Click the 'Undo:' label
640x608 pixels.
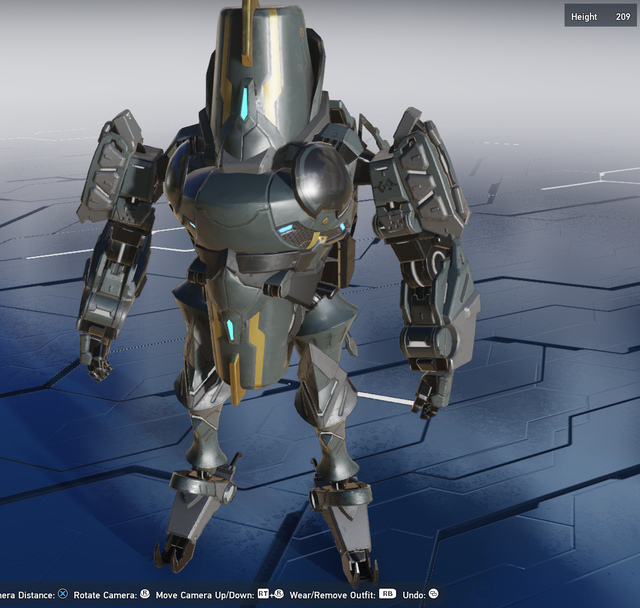pos(414,595)
